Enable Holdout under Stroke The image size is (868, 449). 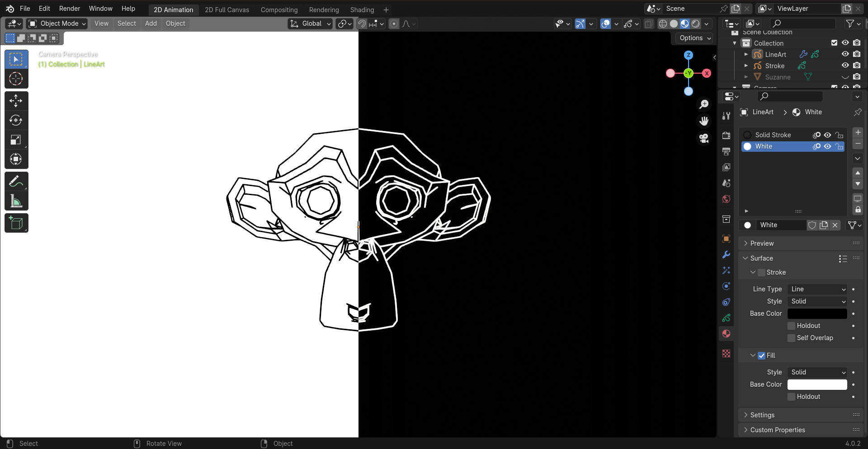coord(791,326)
